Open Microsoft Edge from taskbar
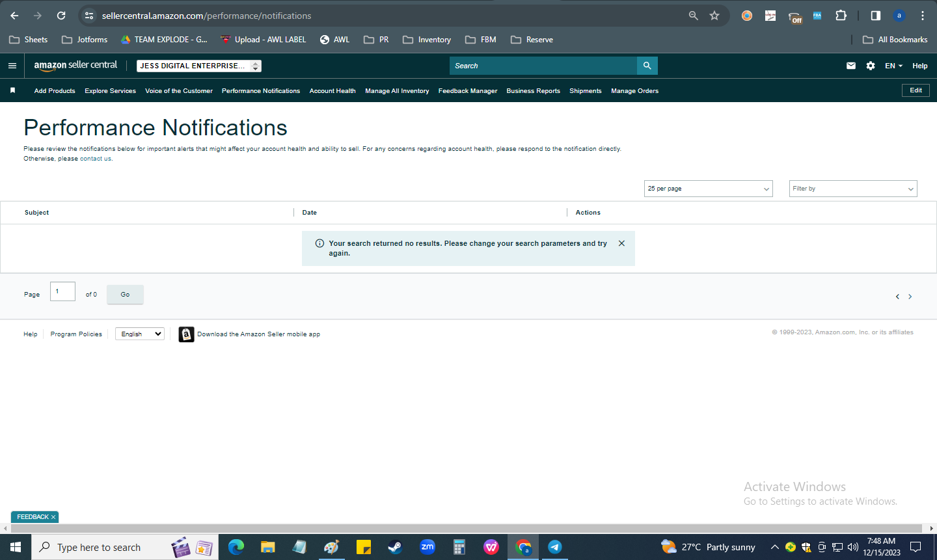The image size is (937, 560). [x=236, y=547]
